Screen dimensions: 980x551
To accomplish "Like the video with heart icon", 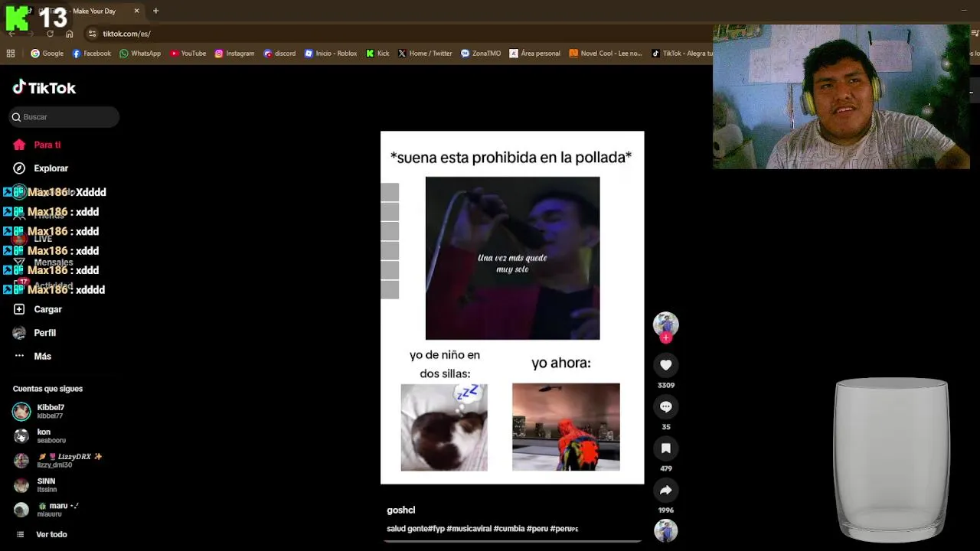I will tap(666, 365).
